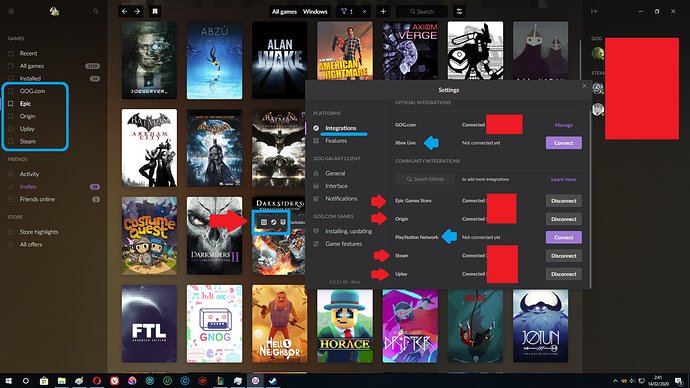Connect the Xbox Live integration
The height and width of the screenshot is (388, 690).
coord(564,143)
